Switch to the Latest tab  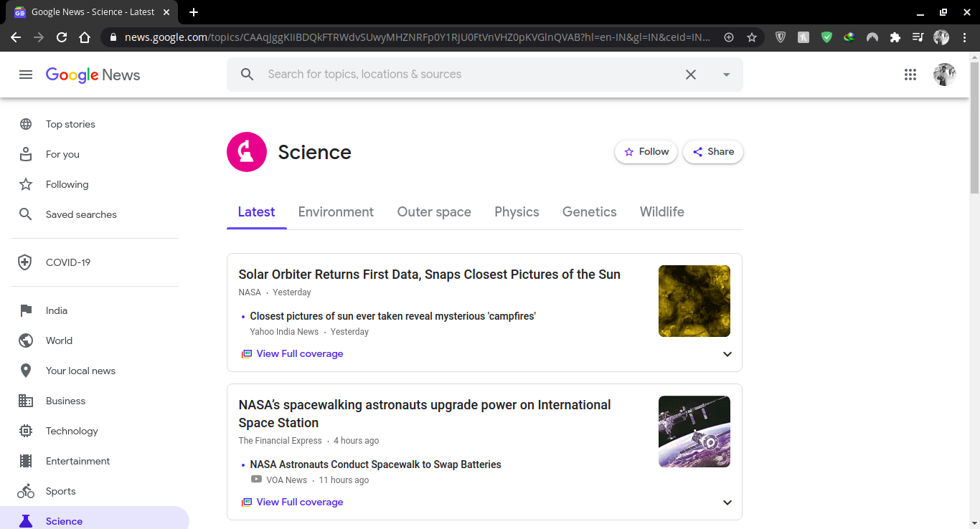click(256, 212)
